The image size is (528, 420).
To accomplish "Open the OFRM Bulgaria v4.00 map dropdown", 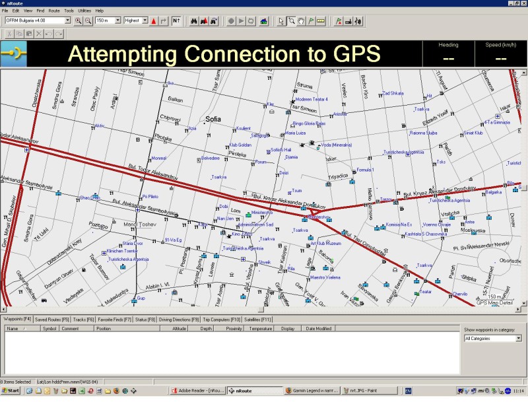I will (x=68, y=20).
